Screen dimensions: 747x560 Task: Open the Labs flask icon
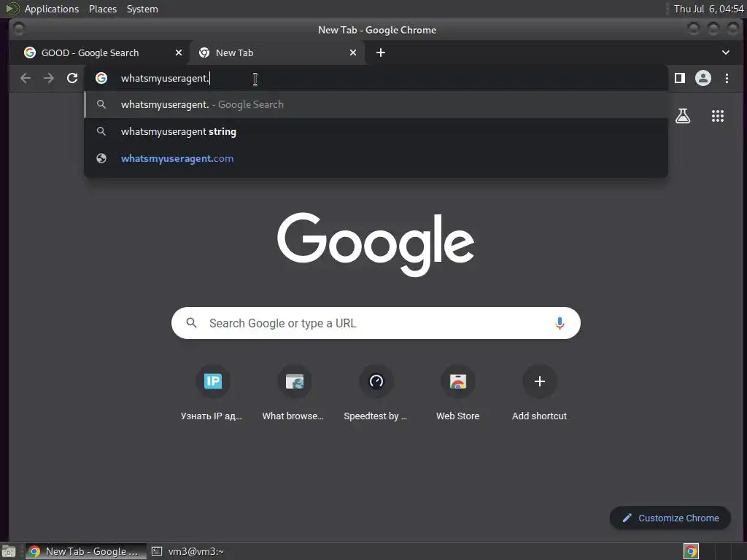(683, 116)
